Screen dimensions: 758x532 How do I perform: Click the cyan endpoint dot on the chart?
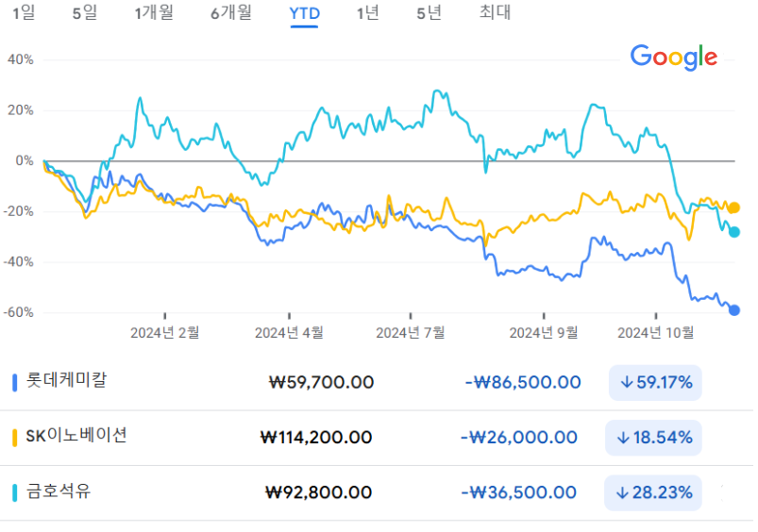click(x=733, y=232)
